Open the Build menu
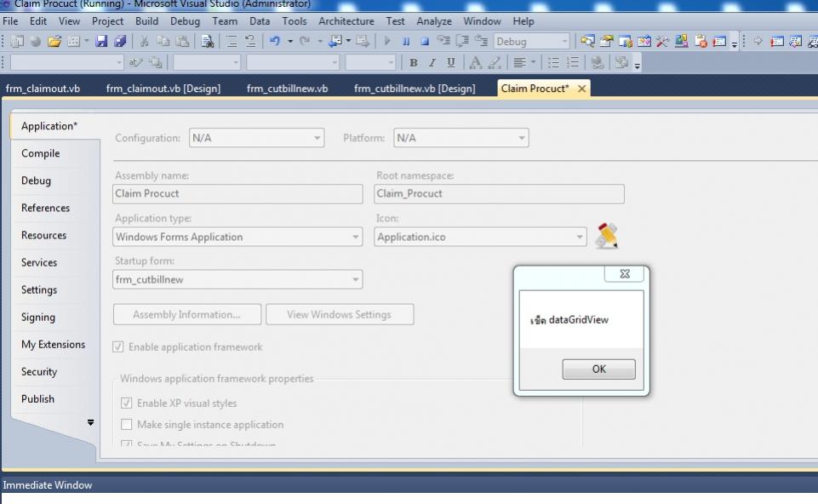 (146, 21)
